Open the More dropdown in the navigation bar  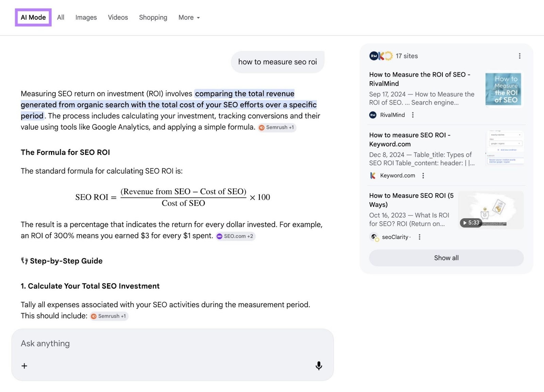[x=189, y=17]
